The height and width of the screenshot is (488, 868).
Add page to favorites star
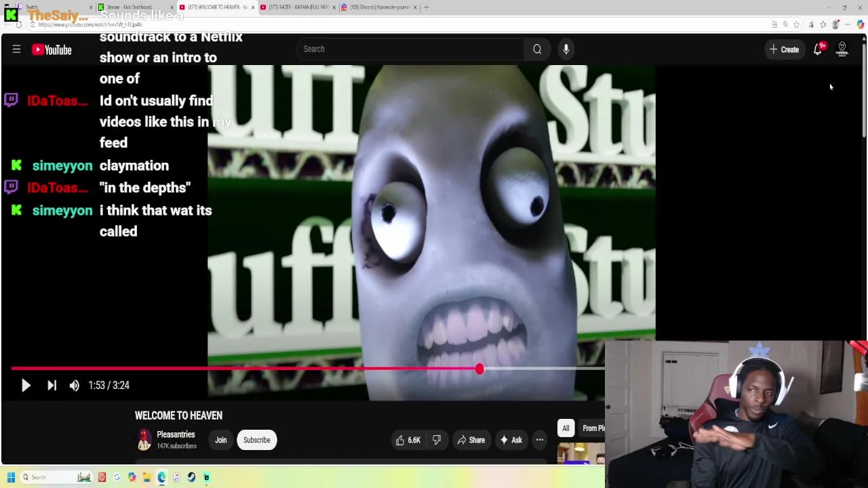(x=796, y=24)
